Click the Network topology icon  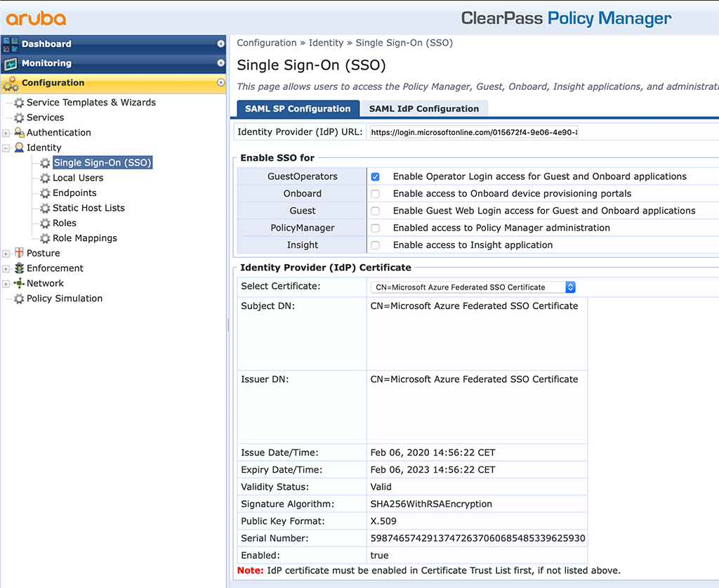(x=19, y=283)
